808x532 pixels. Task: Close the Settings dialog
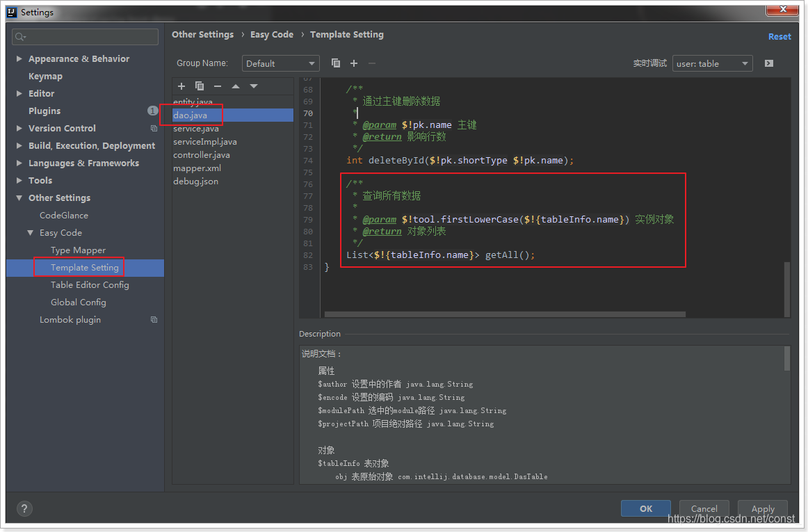[782, 9]
